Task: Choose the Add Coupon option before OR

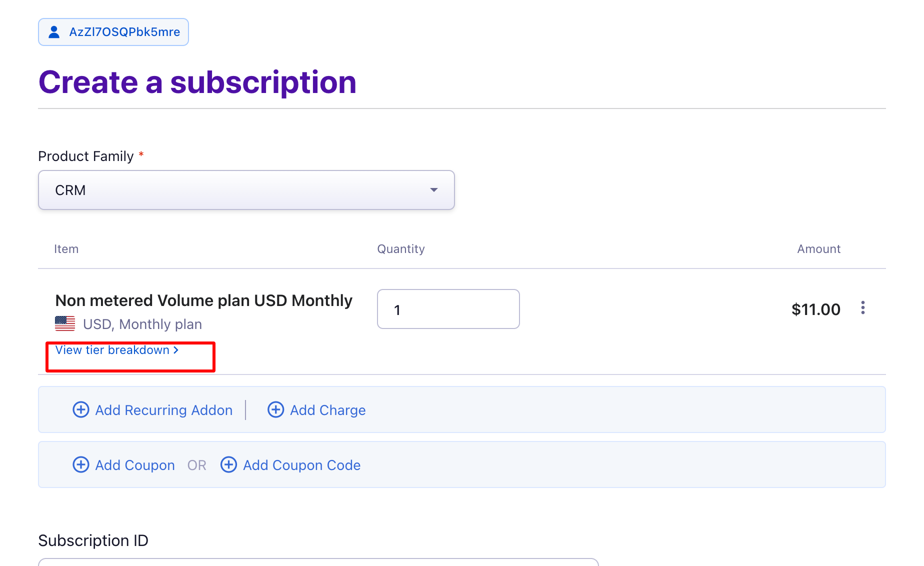Action: [x=135, y=465]
